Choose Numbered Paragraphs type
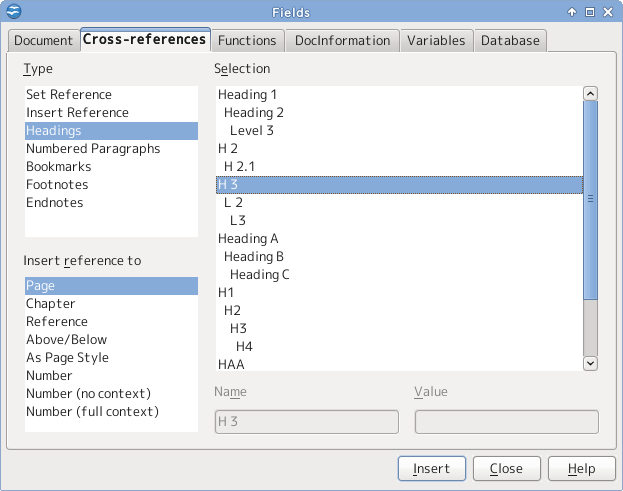 [93, 149]
